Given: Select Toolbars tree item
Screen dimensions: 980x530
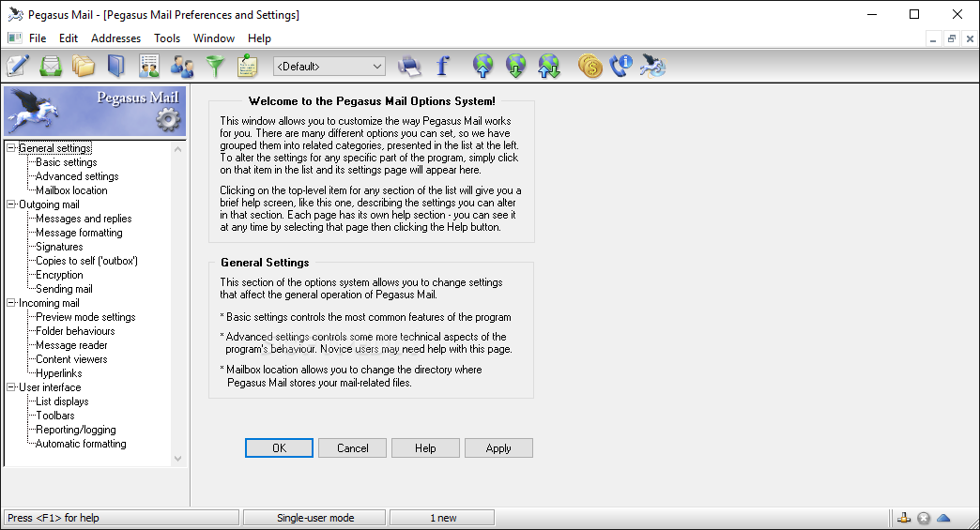Looking at the screenshot, I should tap(55, 416).
